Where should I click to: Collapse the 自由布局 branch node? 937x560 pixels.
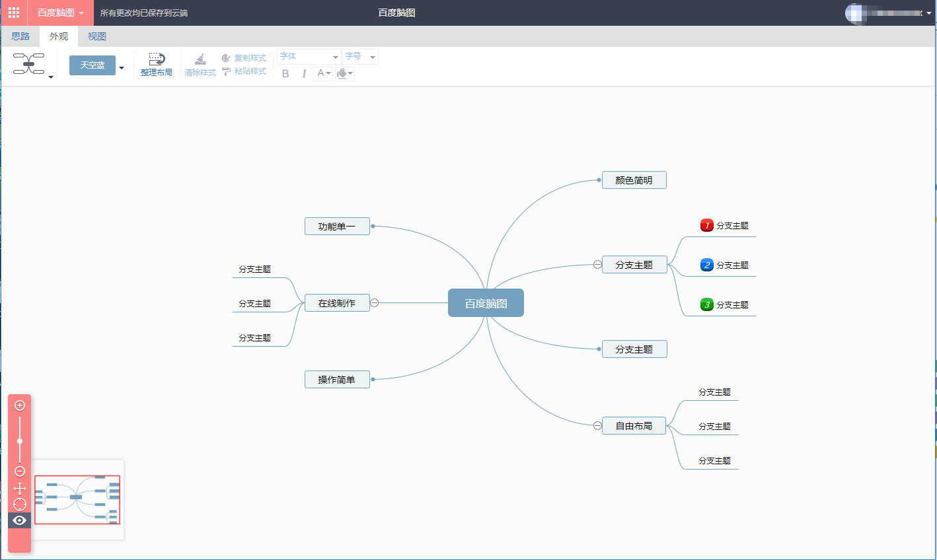(597, 426)
